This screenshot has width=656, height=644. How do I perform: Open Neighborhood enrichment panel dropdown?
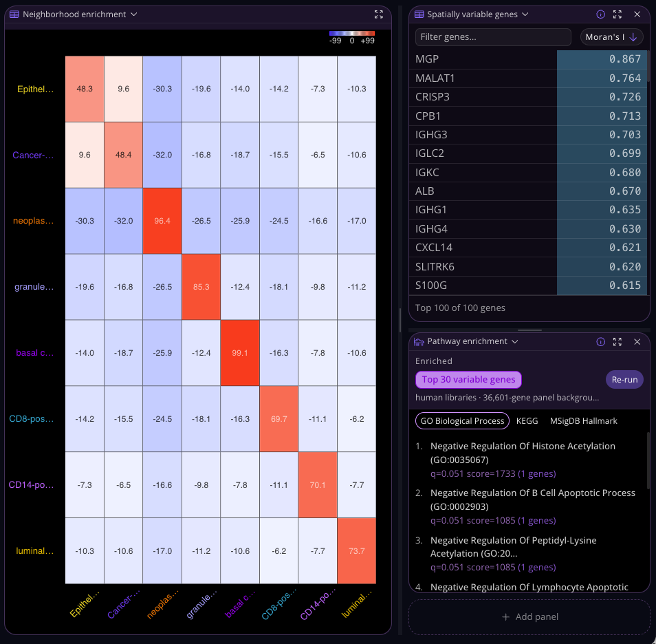(x=134, y=14)
